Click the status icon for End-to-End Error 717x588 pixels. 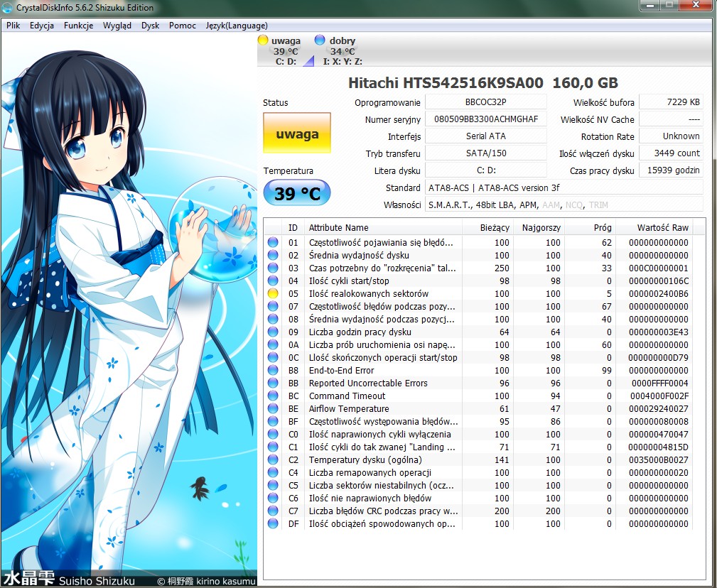coord(273,371)
